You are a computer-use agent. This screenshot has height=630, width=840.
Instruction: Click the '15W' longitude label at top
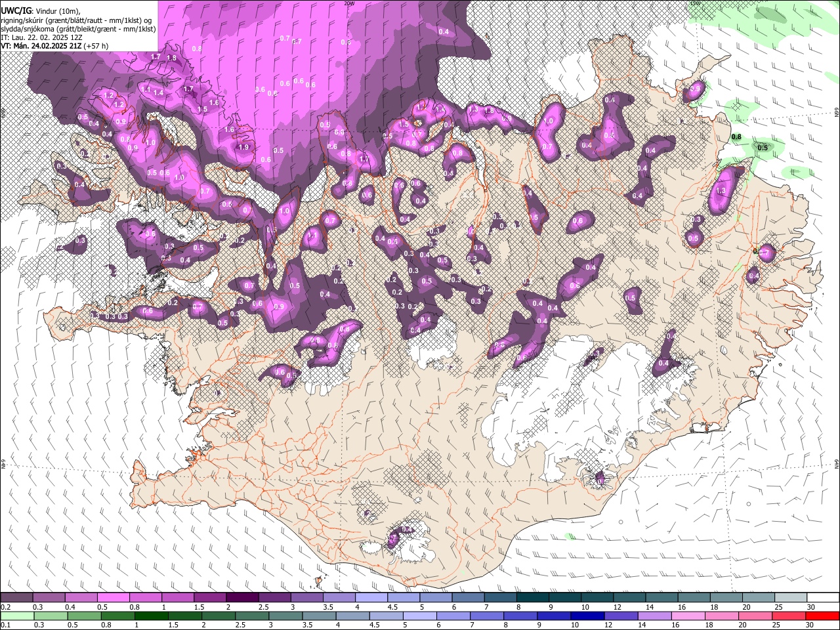pos(695,3)
